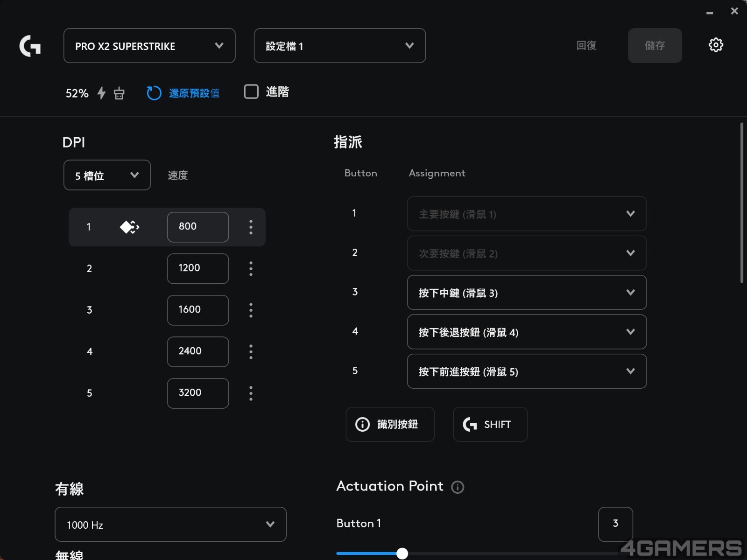
Task: Enable the 進階 advanced checkbox
Action: (251, 91)
